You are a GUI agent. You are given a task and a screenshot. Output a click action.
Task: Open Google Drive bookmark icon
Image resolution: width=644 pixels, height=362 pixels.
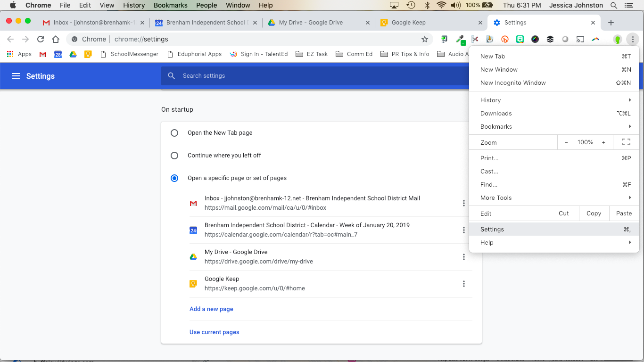pyautogui.click(x=73, y=54)
